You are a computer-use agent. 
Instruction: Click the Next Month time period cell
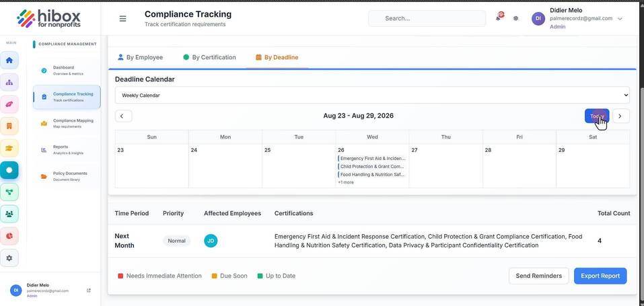click(x=124, y=241)
